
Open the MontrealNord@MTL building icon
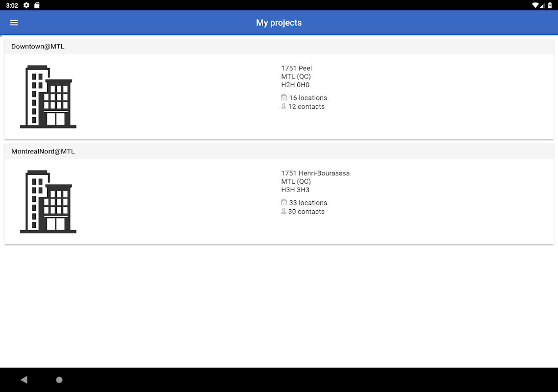click(x=48, y=202)
